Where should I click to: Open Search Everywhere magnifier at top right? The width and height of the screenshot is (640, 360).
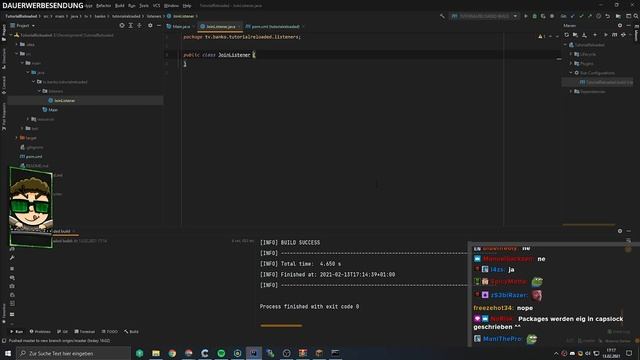point(636,16)
